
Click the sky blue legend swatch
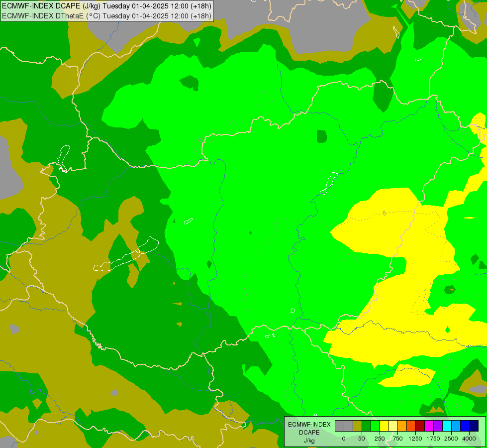456,426
